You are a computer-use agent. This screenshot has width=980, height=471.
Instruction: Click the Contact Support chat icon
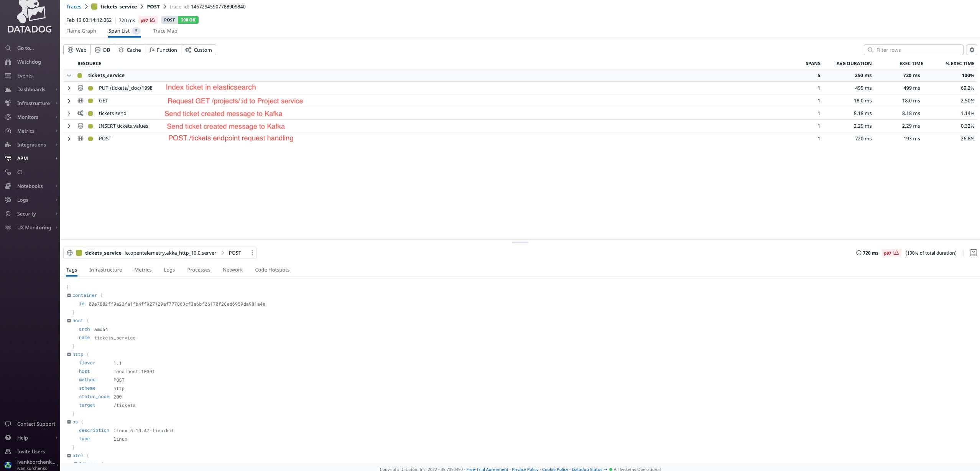click(x=8, y=424)
